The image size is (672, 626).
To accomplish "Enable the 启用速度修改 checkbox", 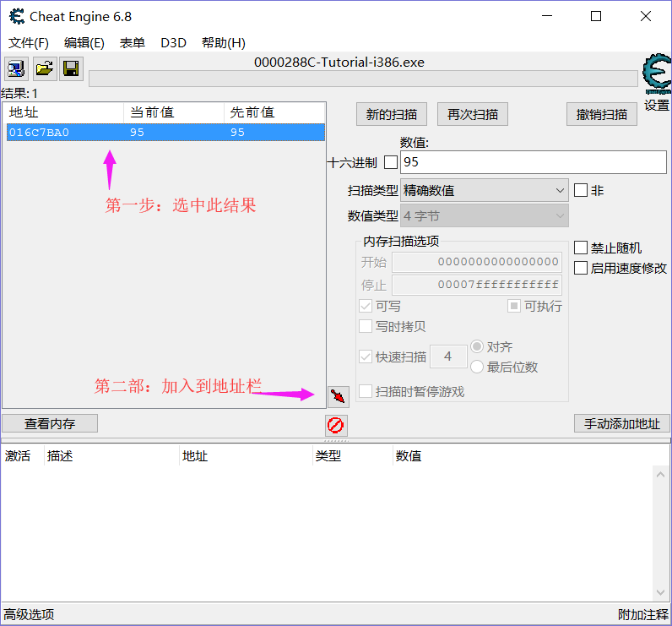I will click(x=580, y=268).
